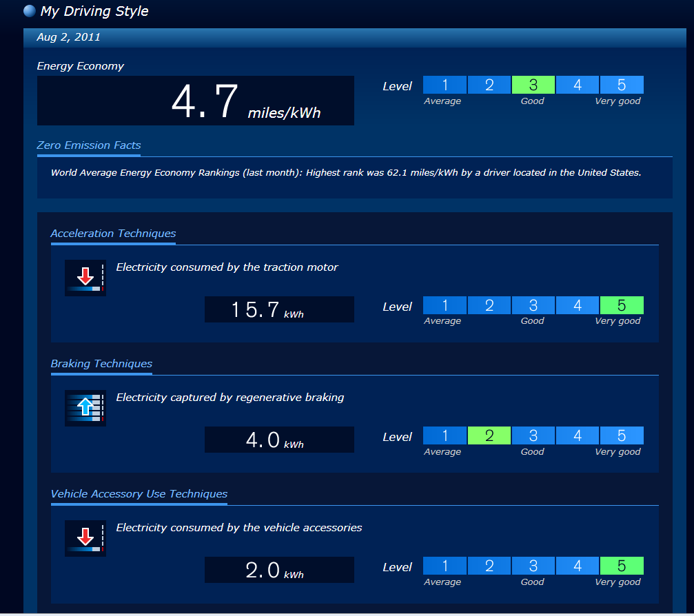Select green level 2 for regenerative braking
Viewport: 694px width, 616px height.
click(x=489, y=435)
